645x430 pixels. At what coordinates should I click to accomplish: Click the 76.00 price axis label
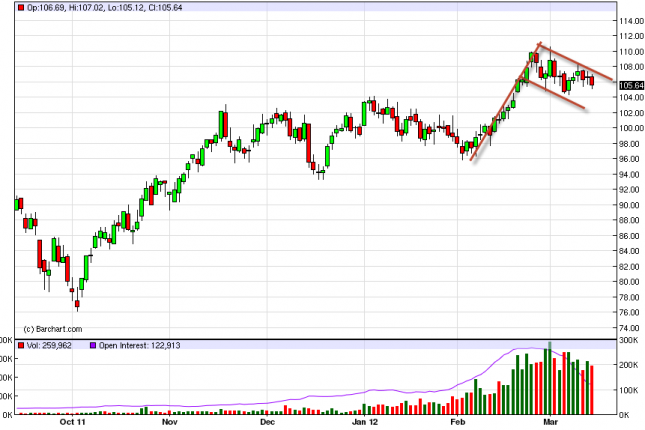631,312
